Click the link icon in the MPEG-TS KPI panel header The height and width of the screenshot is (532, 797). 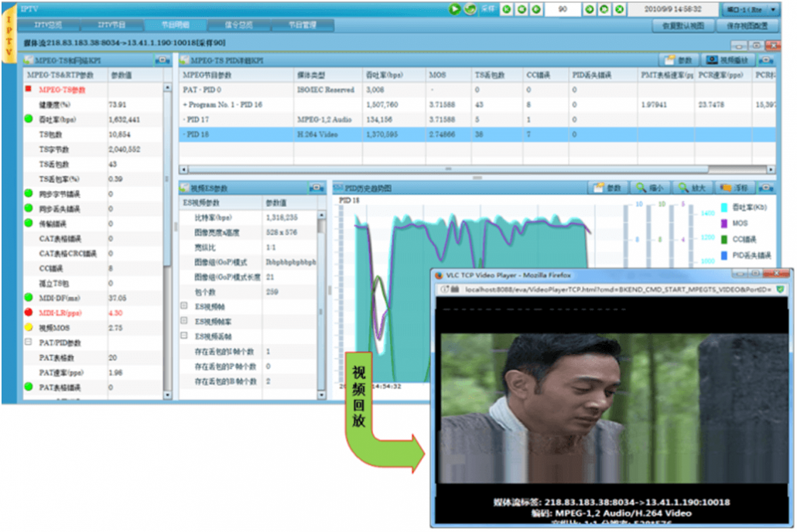coord(162,60)
